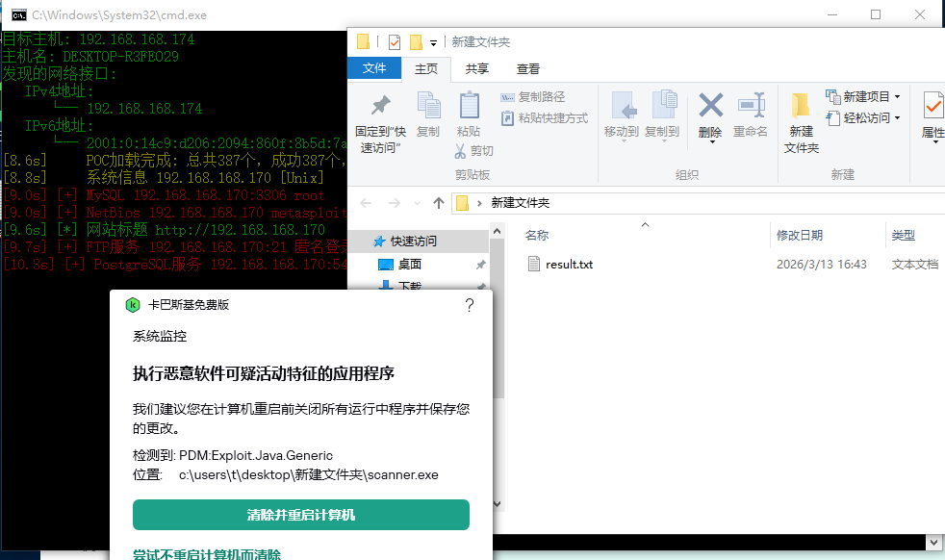Click the quick access toolbar new folder icon

[x=416, y=42]
